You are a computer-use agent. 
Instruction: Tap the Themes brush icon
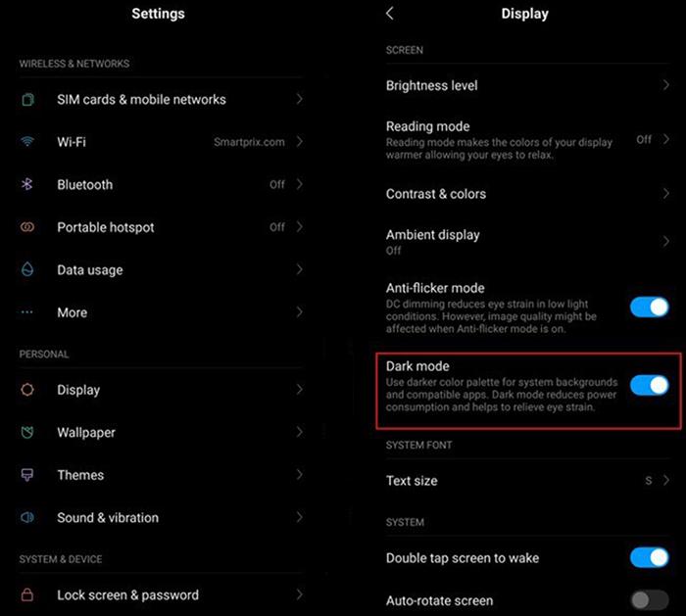click(x=27, y=475)
